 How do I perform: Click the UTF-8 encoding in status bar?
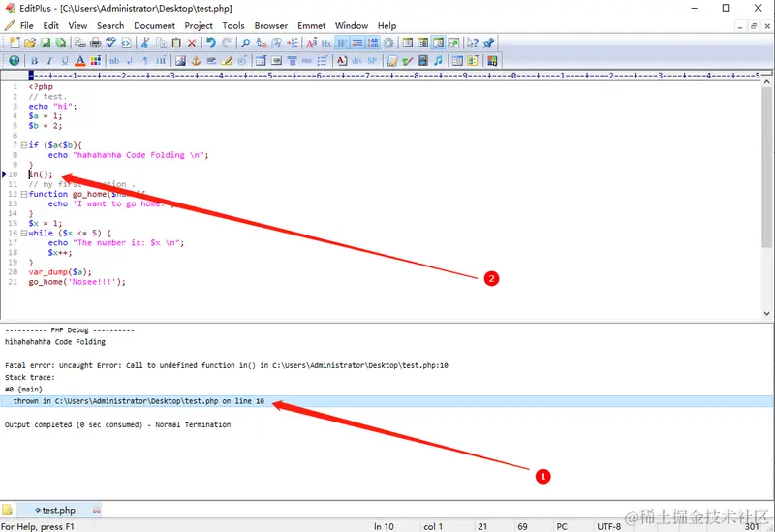pyautogui.click(x=608, y=526)
